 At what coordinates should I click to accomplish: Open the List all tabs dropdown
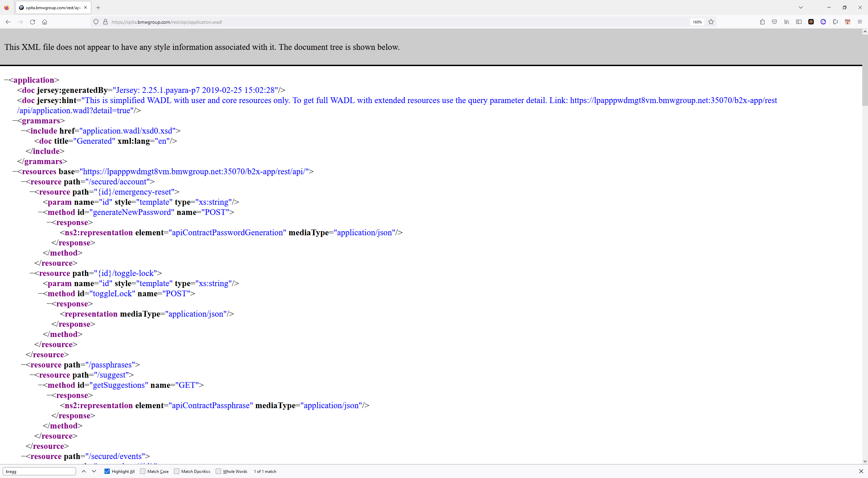[x=801, y=7]
